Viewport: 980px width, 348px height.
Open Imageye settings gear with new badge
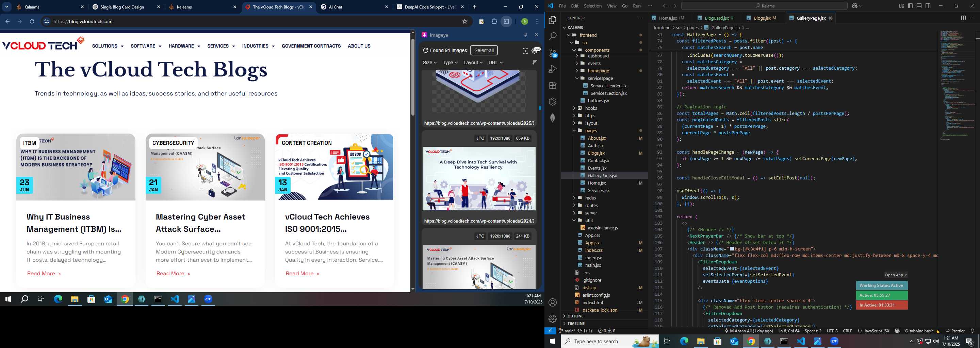(535, 51)
